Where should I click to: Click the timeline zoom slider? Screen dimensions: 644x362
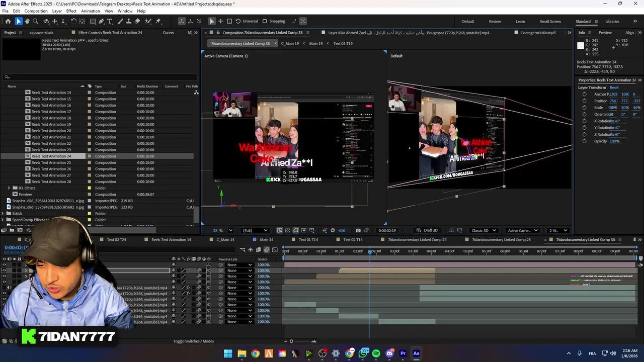[291, 341]
